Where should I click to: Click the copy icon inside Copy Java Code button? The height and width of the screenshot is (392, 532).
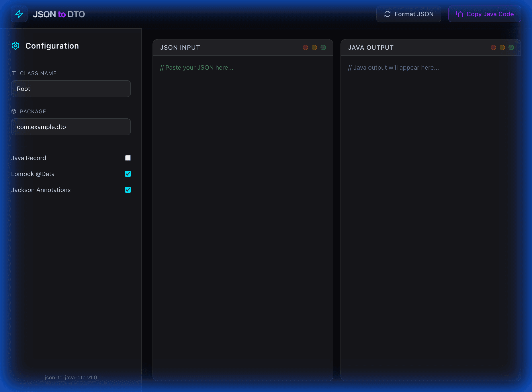tap(460, 14)
